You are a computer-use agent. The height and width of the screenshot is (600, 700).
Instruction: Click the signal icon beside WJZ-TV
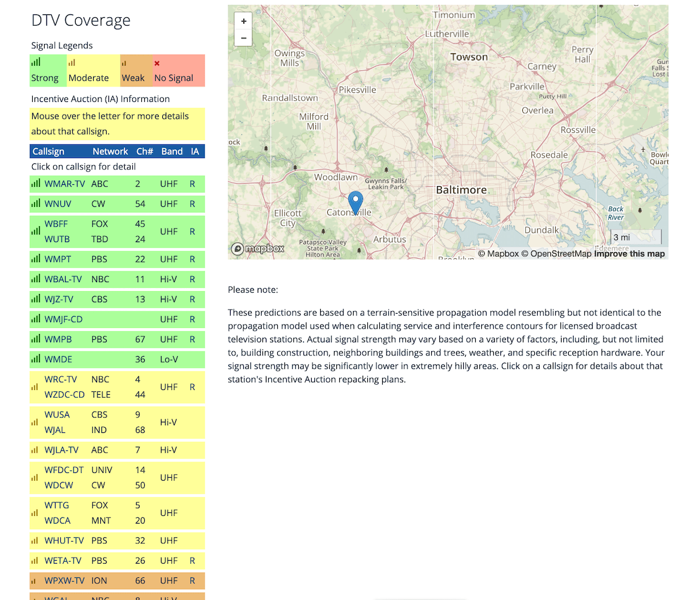(36, 299)
